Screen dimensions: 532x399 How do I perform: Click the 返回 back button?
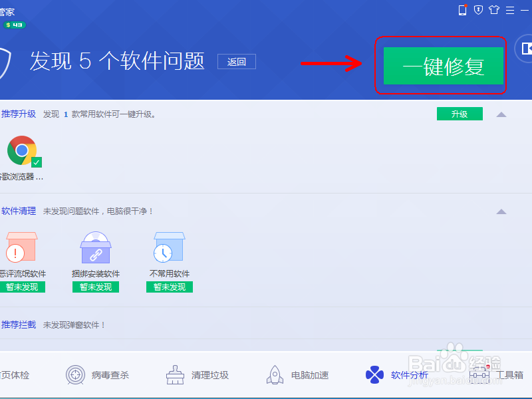pyautogui.click(x=236, y=61)
